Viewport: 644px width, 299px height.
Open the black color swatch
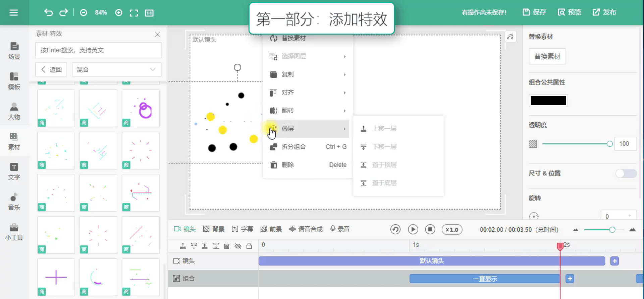click(x=548, y=101)
